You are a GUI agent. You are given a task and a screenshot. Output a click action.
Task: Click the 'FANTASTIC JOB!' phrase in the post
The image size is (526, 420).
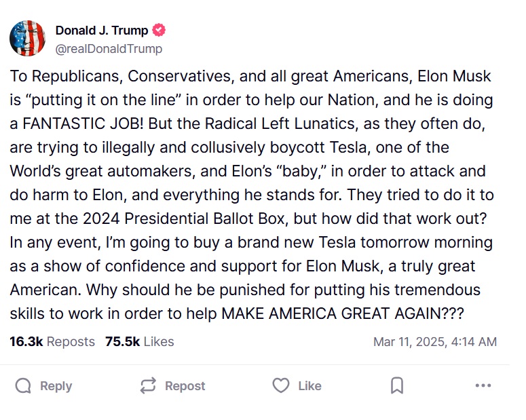coord(84,124)
